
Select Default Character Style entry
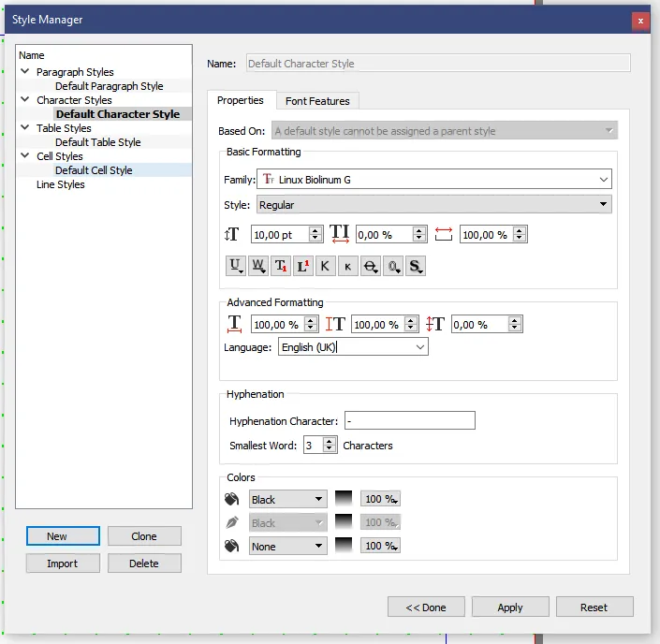(x=118, y=114)
